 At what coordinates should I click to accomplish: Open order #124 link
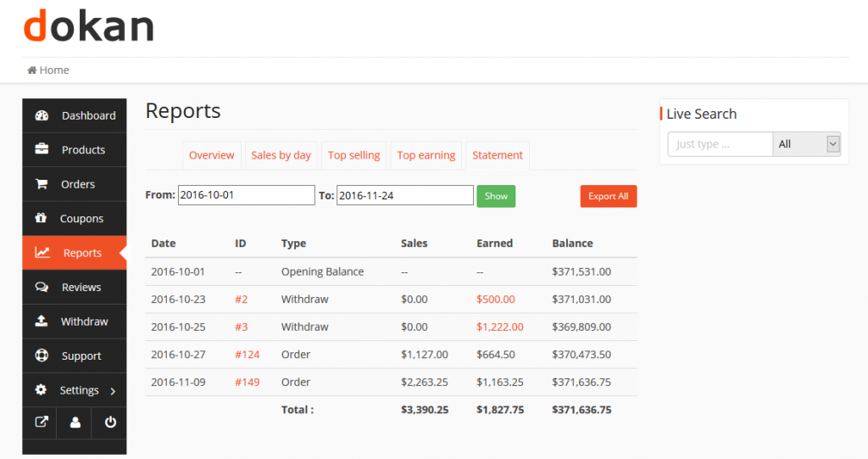[247, 355]
